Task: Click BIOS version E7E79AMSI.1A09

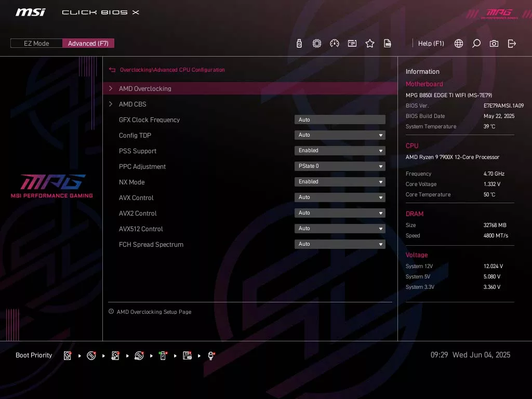Action: 503,105
